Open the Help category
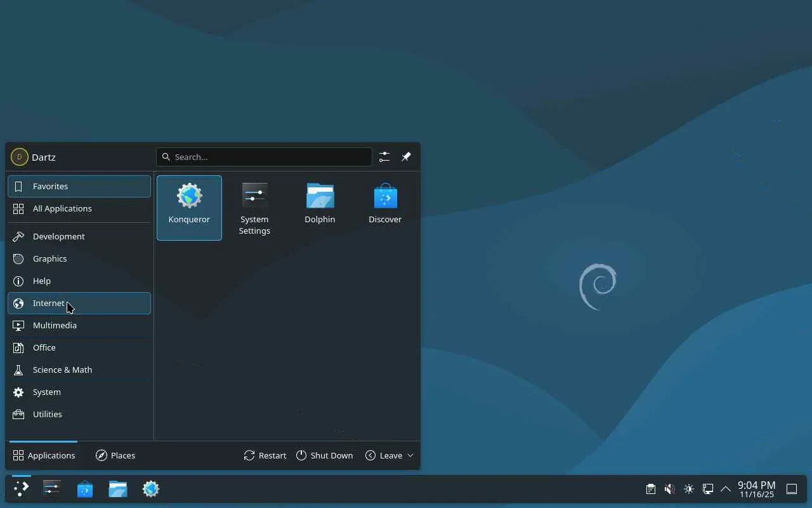The image size is (812, 508). (79, 281)
